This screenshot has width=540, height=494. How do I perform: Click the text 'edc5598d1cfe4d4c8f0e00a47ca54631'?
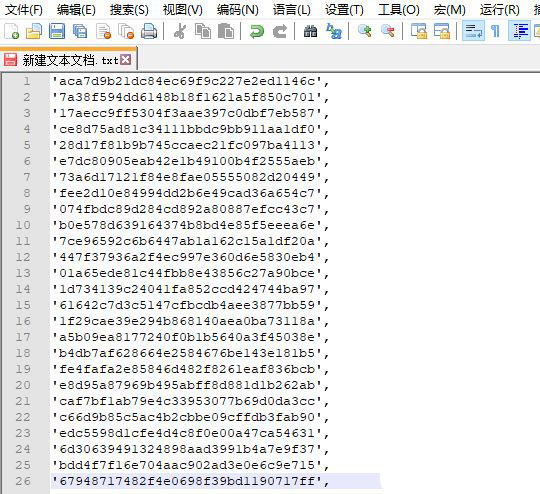pos(187,433)
